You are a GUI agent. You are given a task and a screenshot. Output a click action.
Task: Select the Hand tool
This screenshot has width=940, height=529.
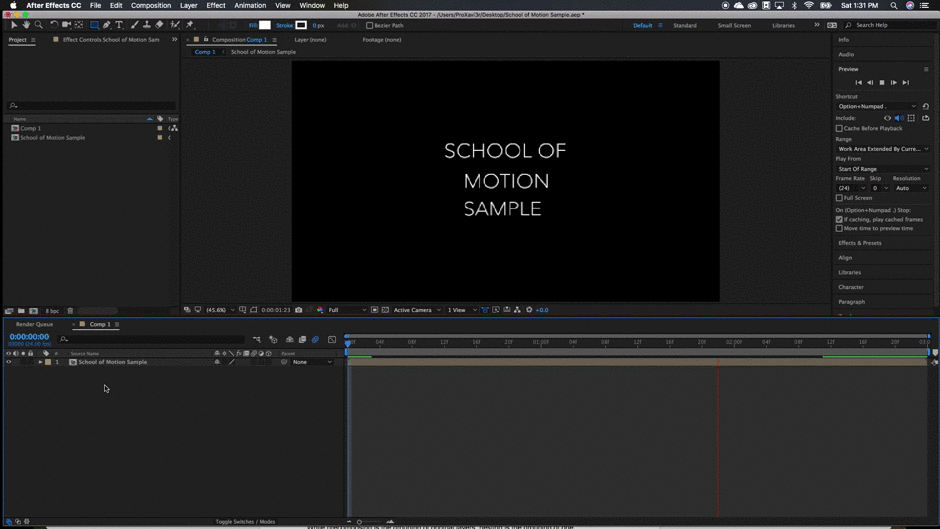pyautogui.click(x=26, y=25)
